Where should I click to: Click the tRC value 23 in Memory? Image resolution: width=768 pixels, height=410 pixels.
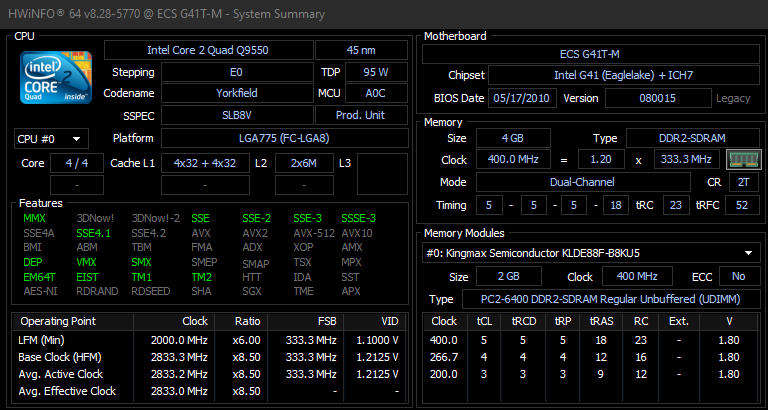676,205
